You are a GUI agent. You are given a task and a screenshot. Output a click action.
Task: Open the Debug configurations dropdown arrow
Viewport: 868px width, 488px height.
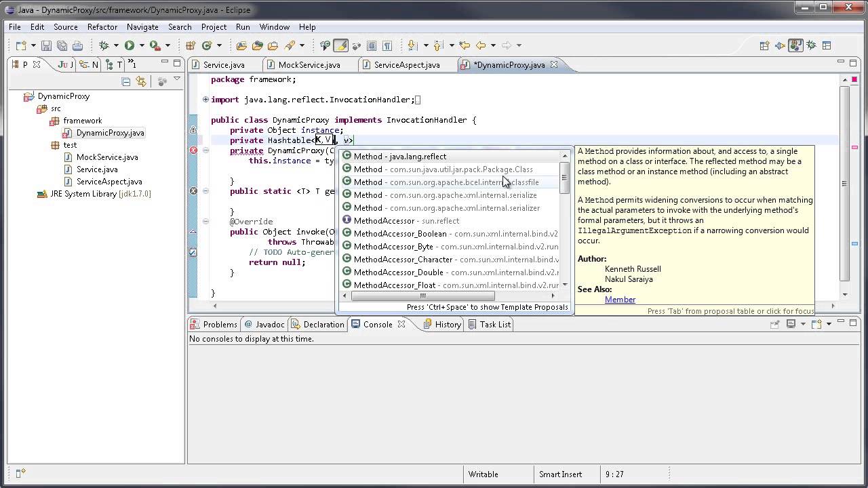[115, 45]
